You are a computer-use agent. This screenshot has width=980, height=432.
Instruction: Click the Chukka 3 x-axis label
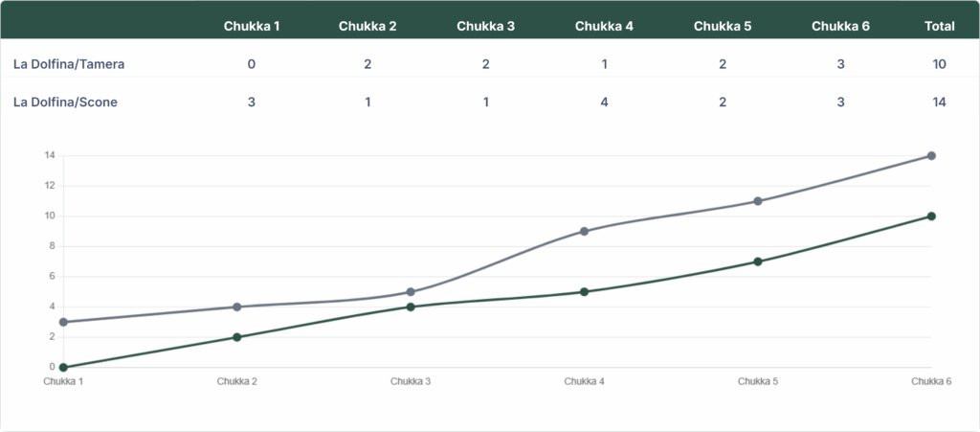(411, 381)
